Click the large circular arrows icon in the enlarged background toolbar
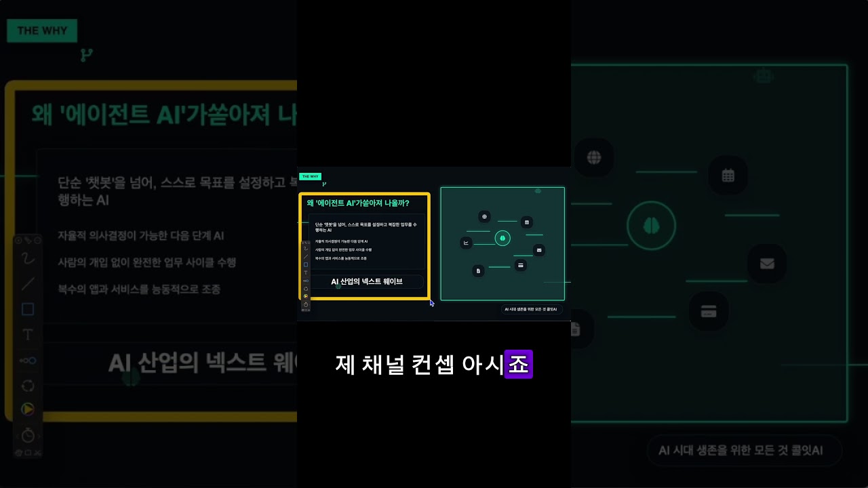 coord(28,385)
